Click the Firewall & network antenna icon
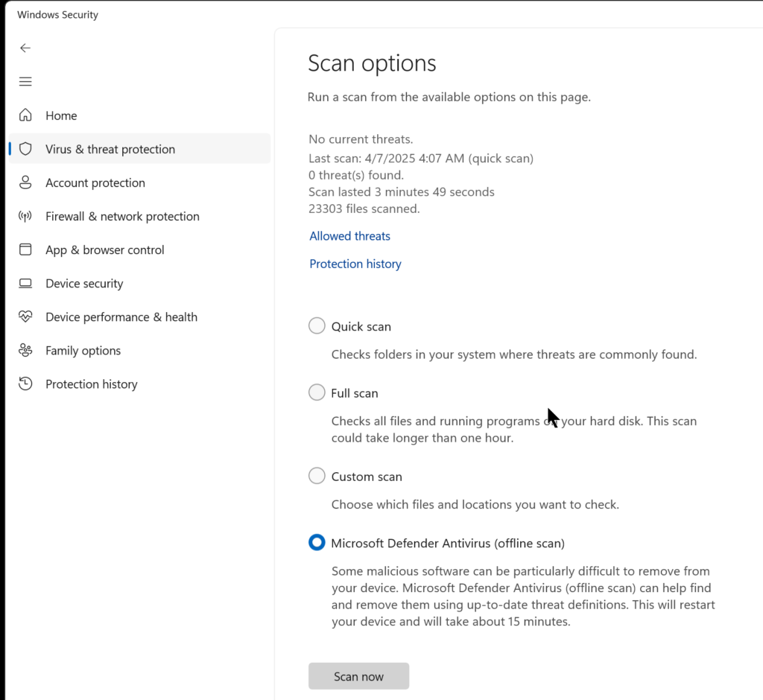Viewport: 763px width, 700px height. click(x=25, y=216)
